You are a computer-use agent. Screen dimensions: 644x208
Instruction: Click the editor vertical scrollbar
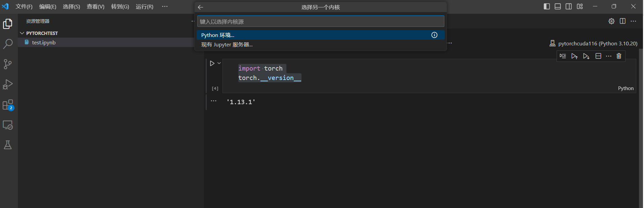point(641,128)
